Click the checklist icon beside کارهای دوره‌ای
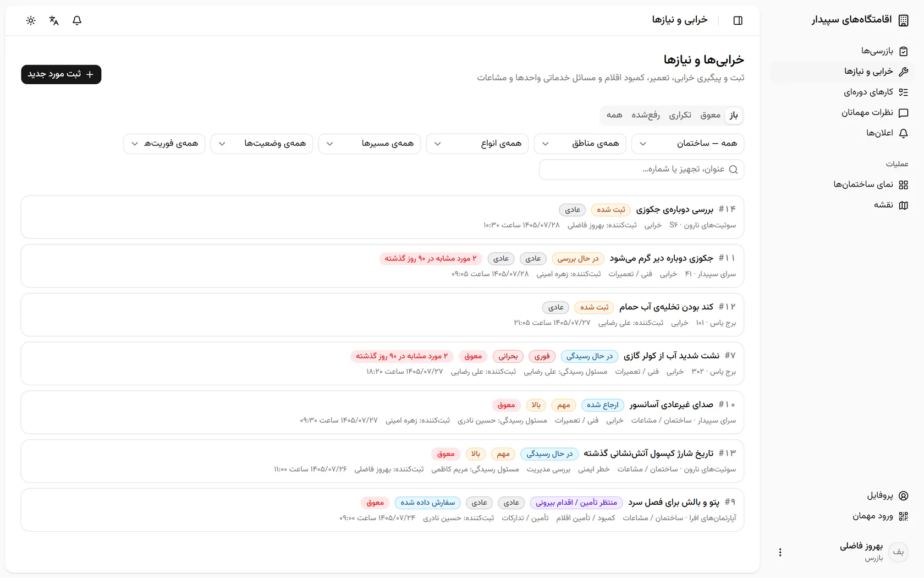This screenshot has height=578, width=924. click(903, 92)
